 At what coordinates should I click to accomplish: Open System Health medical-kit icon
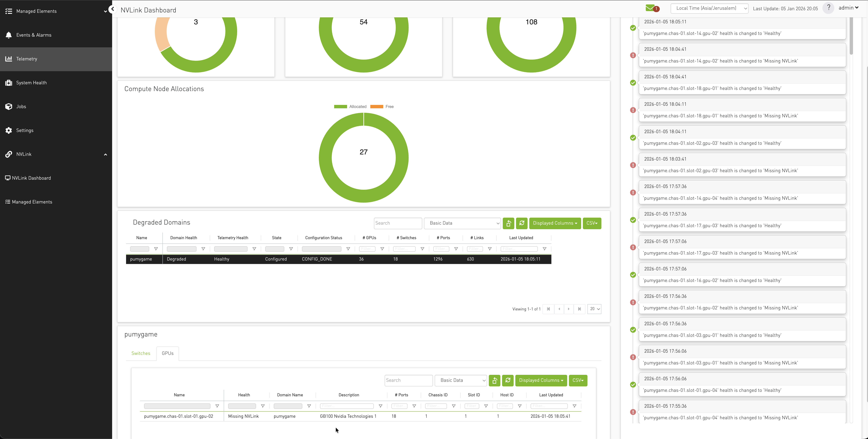click(x=9, y=83)
